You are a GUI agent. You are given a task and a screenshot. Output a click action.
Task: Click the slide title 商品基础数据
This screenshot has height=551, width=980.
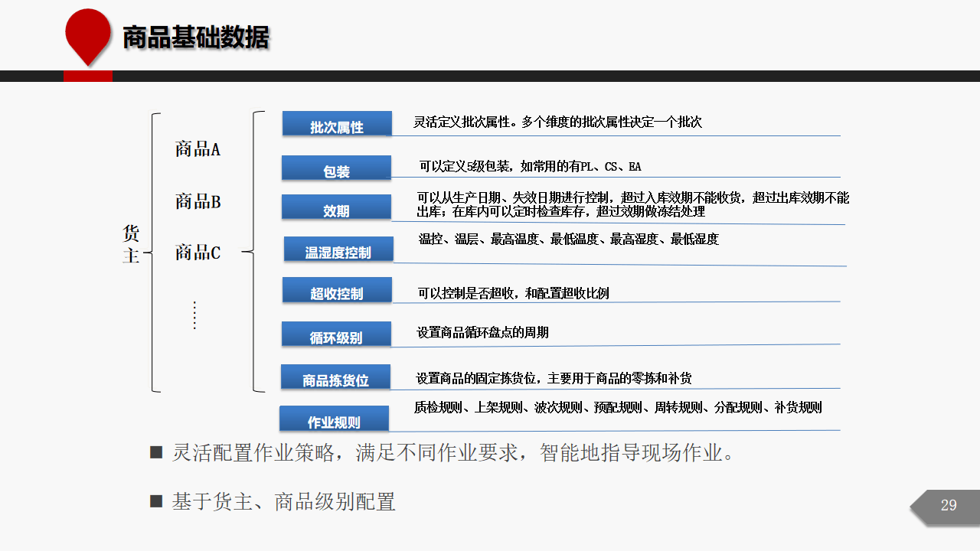click(x=196, y=37)
